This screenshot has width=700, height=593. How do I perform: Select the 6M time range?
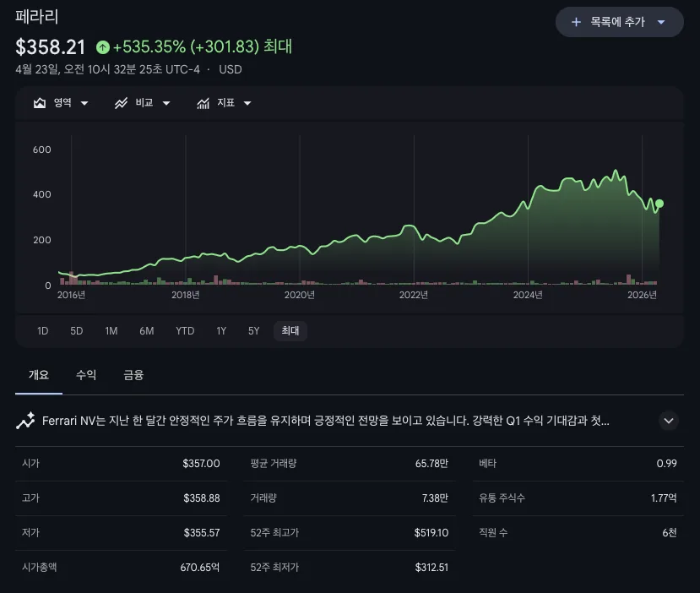(x=146, y=331)
